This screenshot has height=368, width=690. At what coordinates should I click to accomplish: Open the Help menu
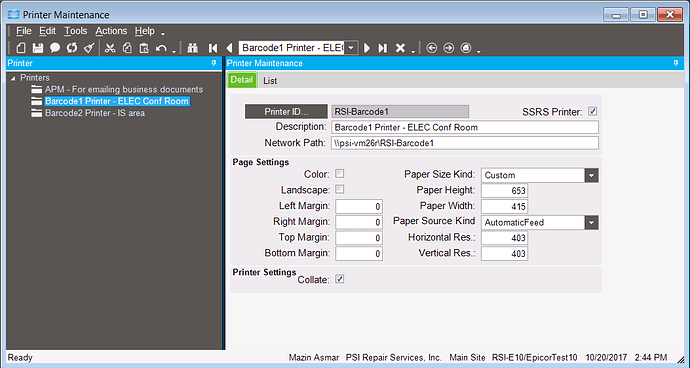(144, 31)
